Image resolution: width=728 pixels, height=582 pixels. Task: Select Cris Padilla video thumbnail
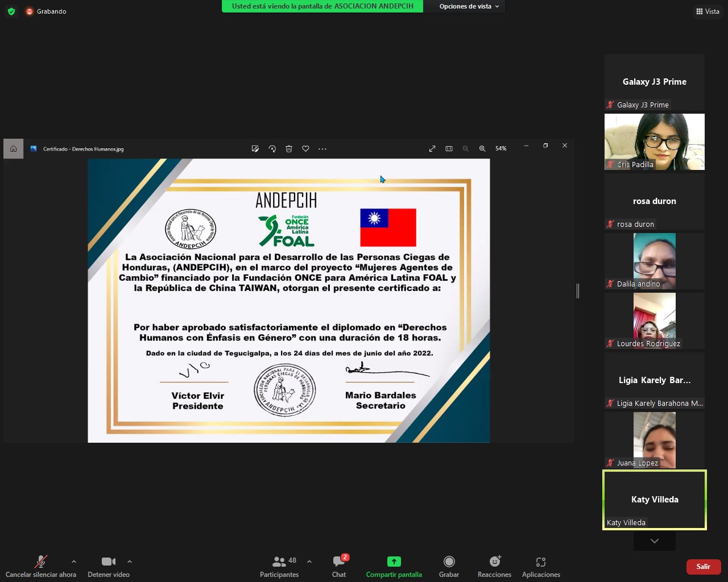pyautogui.click(x=655, y=142)
